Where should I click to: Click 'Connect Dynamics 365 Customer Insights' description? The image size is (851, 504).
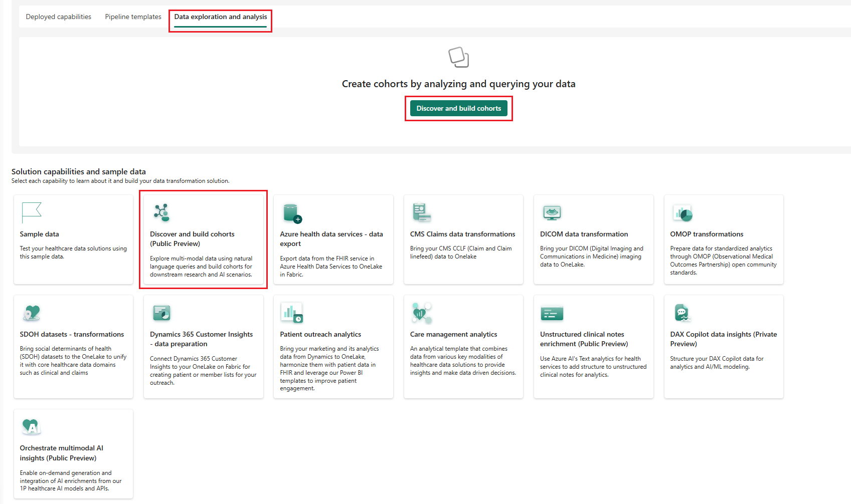click(x=203, y=371)
